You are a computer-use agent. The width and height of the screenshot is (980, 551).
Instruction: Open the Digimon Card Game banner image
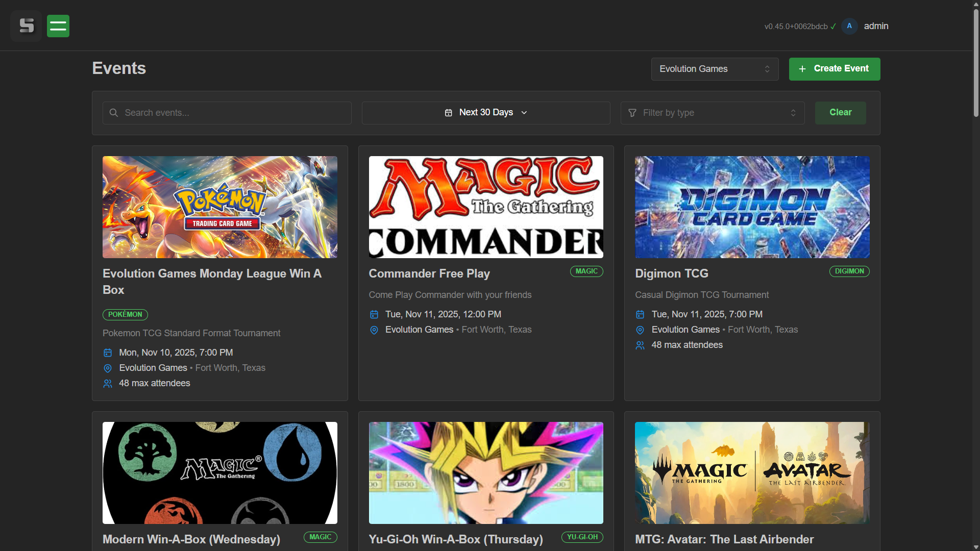click(x=752, y=207)
